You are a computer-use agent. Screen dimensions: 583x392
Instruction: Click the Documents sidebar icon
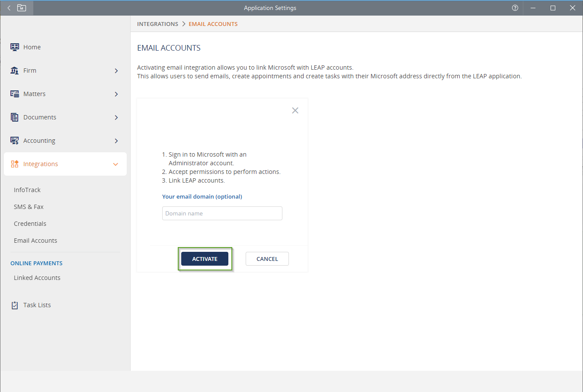15,117
